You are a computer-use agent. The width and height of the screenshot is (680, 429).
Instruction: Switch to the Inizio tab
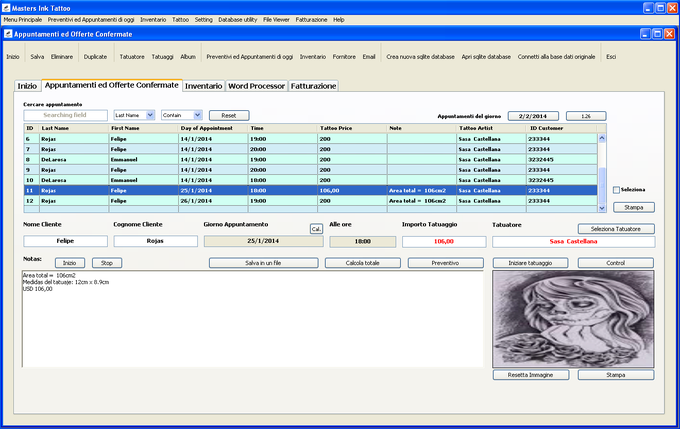(27, 86)
